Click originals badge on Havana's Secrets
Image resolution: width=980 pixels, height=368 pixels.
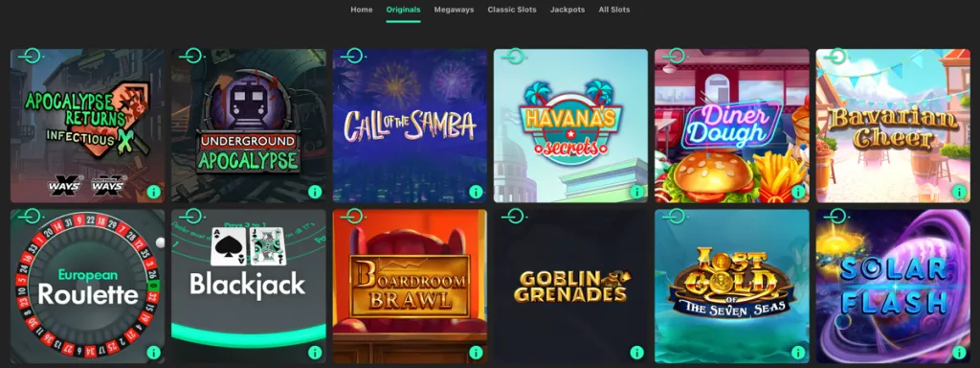pyautogui.click(x=513, y=57)
